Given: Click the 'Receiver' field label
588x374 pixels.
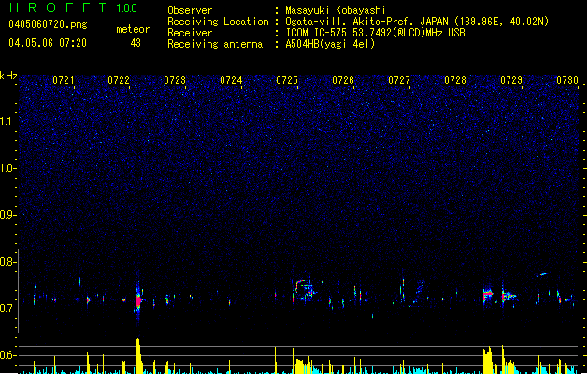Looking at the screenshot, I should pyautogui.click(x=190, y=33).
